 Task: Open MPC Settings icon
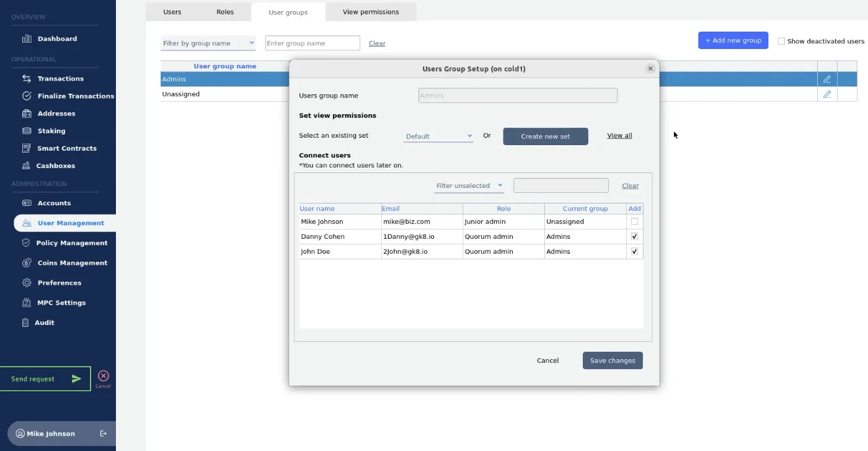point(26,303)
